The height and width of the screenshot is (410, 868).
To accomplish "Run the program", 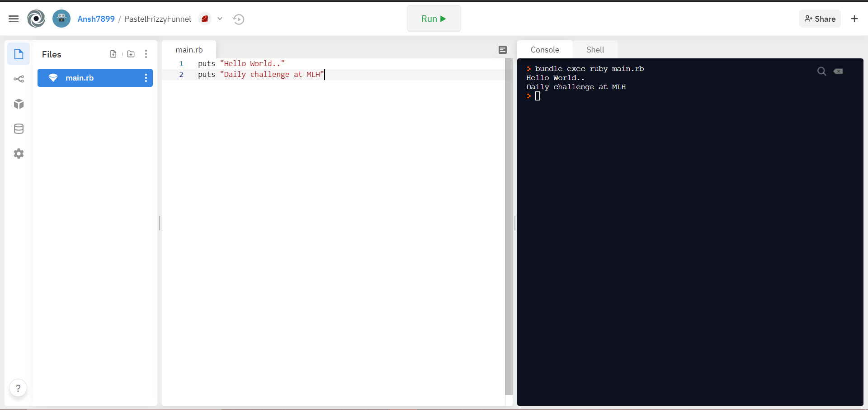I will 434,19.
